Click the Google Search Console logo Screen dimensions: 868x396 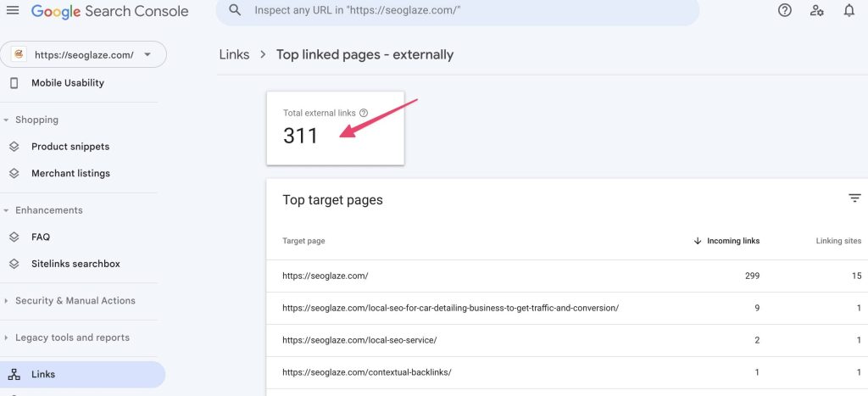[109, 11]
